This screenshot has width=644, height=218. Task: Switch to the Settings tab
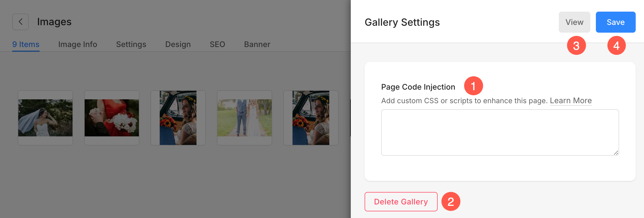tap(131, 44)
